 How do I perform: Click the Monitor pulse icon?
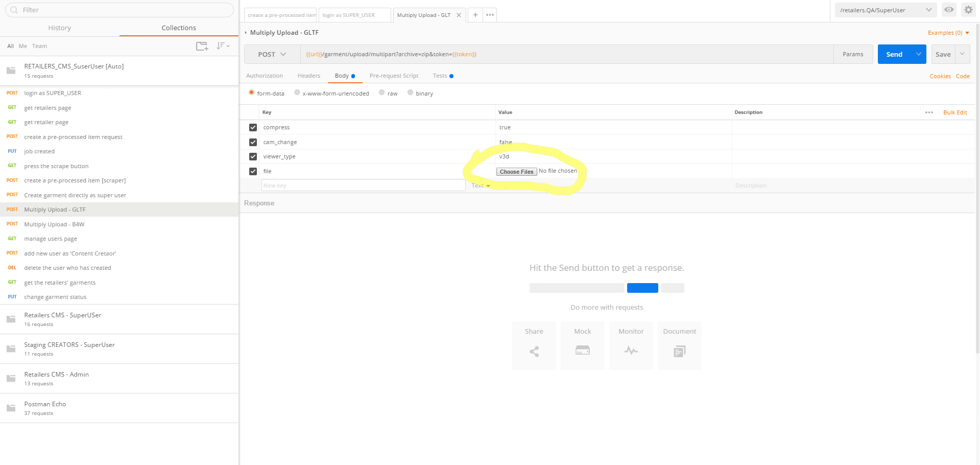(x=631, y=351)
